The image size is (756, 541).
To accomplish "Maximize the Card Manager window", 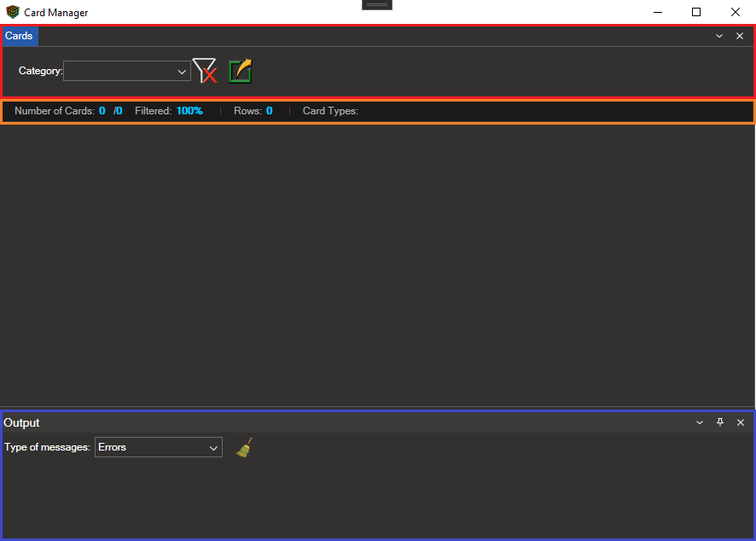I will [696, 12].
